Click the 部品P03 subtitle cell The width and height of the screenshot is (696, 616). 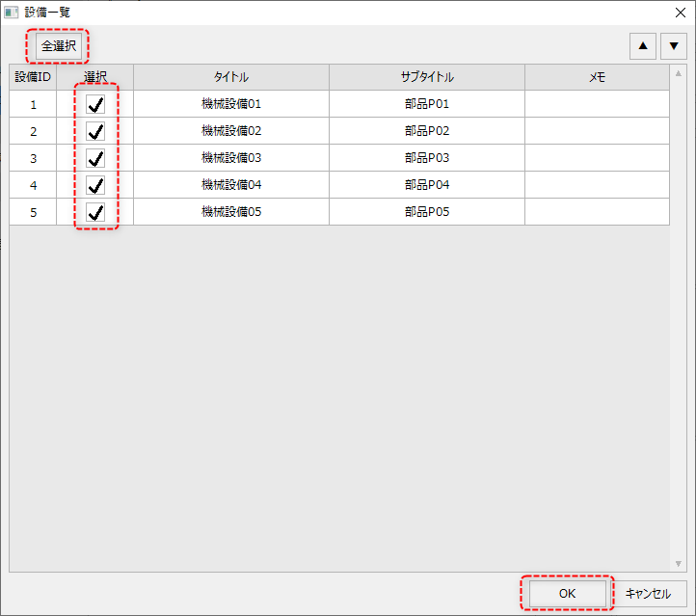[427, 157]
